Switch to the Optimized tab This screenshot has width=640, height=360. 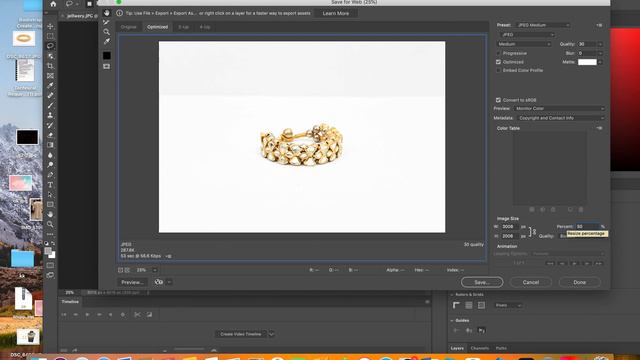point(157,27)
